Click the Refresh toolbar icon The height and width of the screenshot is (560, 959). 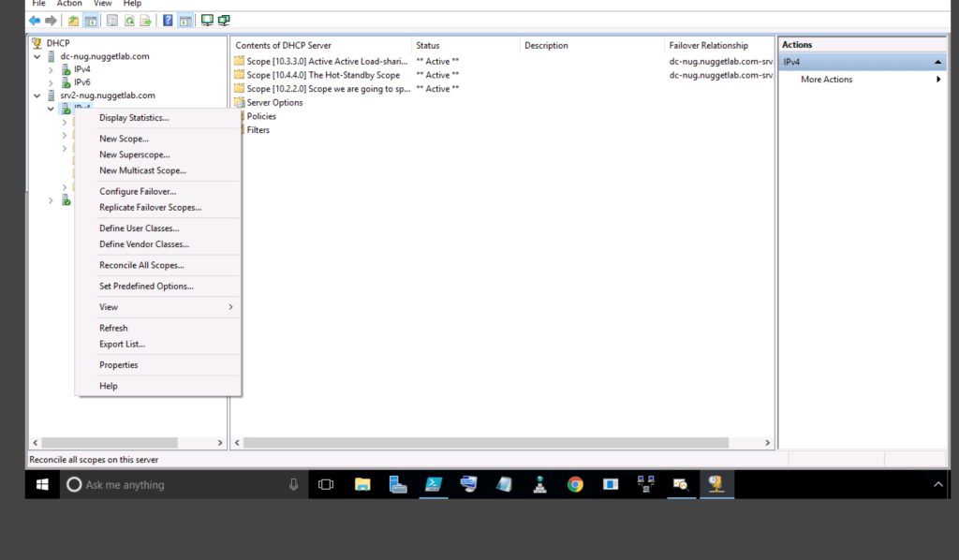click(128, 21)
